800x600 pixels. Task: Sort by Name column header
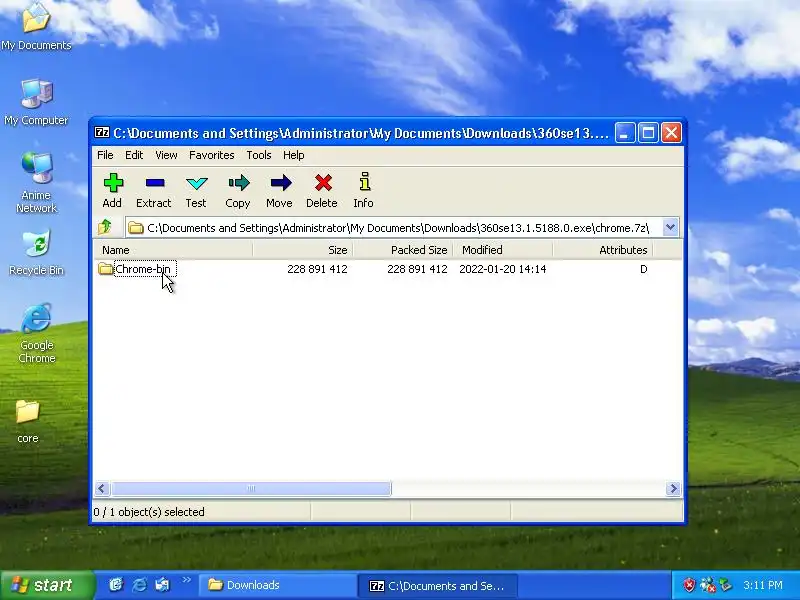tap(172, 250)
